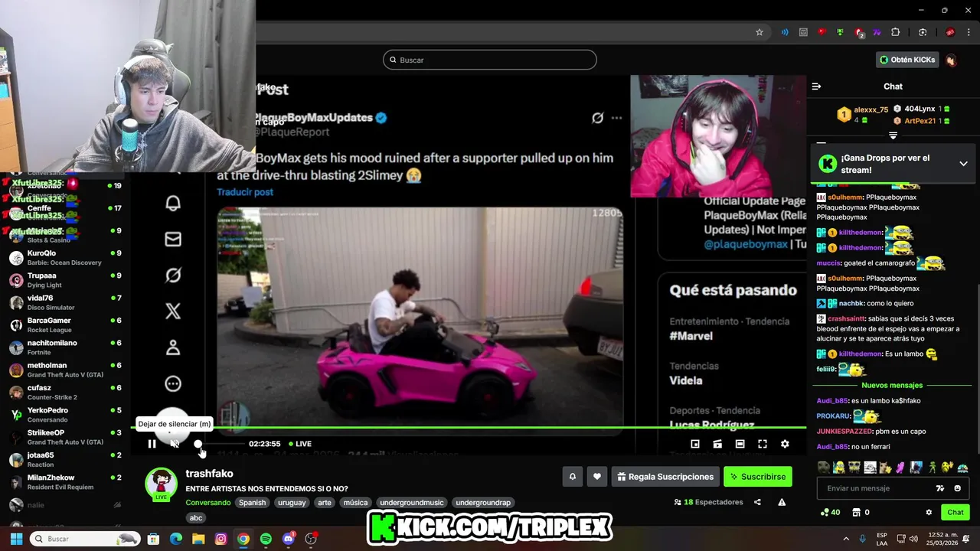Open MilanZhekow channel in sidebar

64,481
